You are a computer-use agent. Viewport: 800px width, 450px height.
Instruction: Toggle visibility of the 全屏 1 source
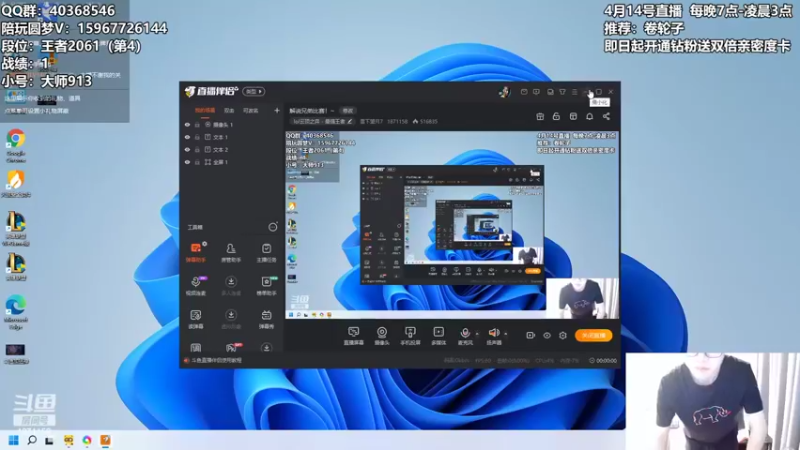(x=187, y=162)
